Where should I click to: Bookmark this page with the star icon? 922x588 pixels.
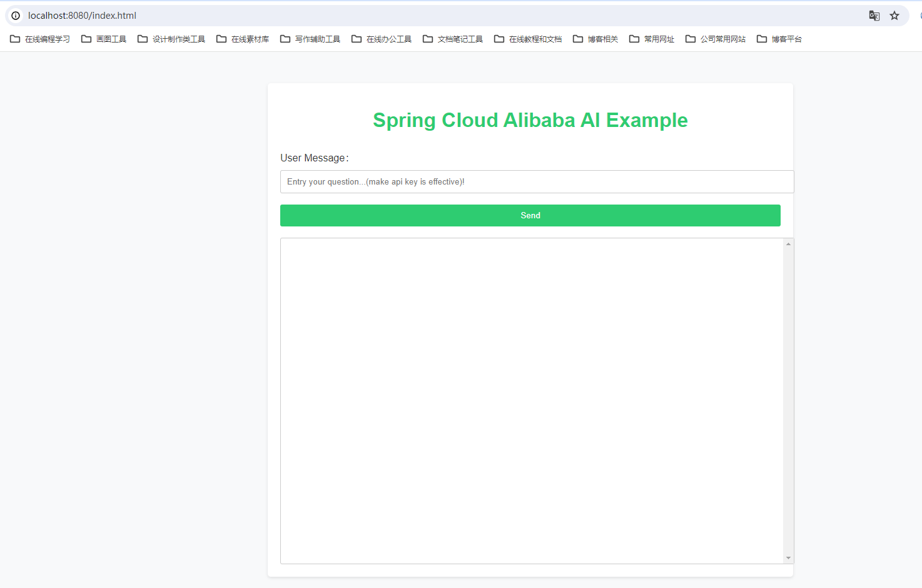894,16
